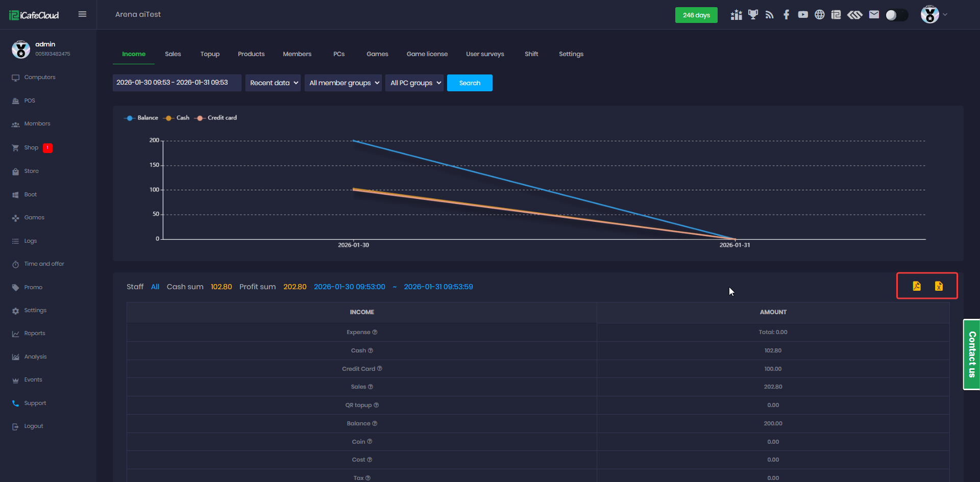Click the RSS feed icon
980x482 pixels.
click(770, 15)
